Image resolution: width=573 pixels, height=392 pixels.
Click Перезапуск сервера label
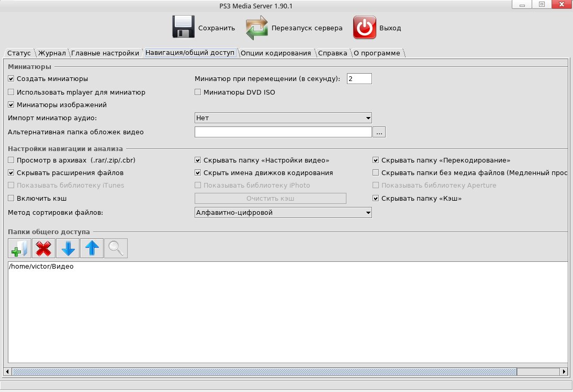(x=307, y=28)
